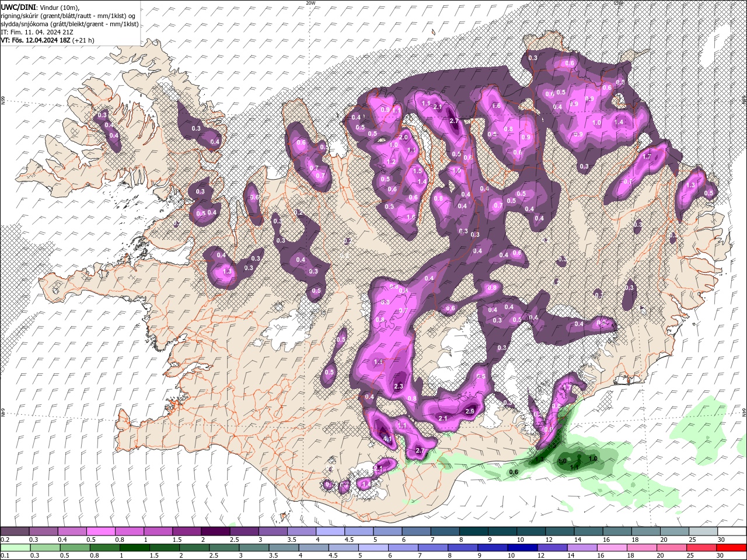Select the light lavender 4–4.5 snow swatch
Image resolution: width=747 pixels, height=560 pixels.
(x=329, y=531)
